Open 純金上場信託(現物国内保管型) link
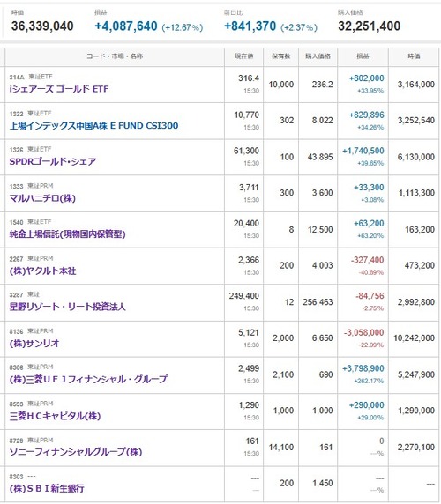The image size is (441, 504). pos(67,234)
